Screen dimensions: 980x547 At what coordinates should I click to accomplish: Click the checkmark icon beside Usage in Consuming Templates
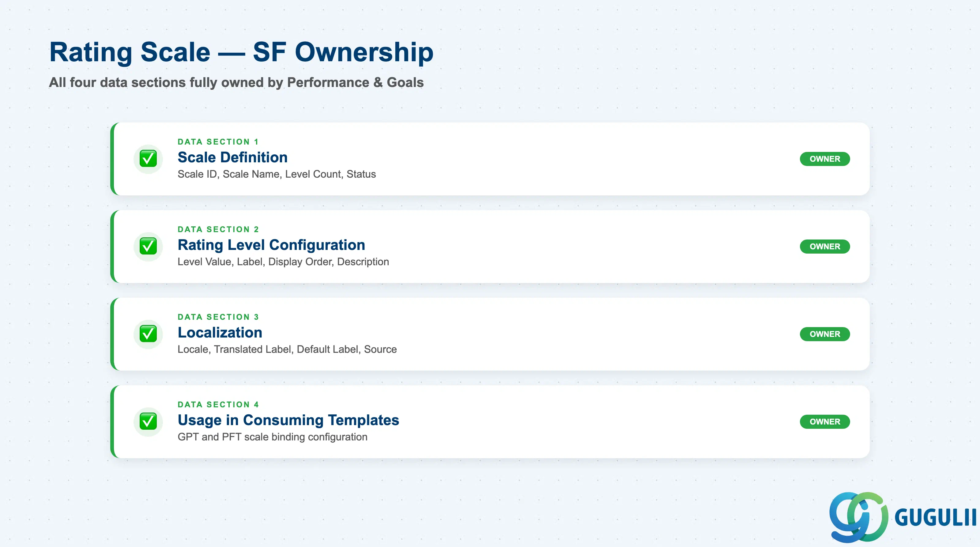(148, 421)
